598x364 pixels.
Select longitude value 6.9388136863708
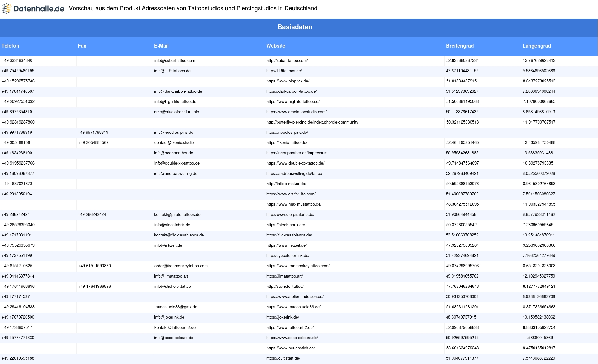click(539, 297)
